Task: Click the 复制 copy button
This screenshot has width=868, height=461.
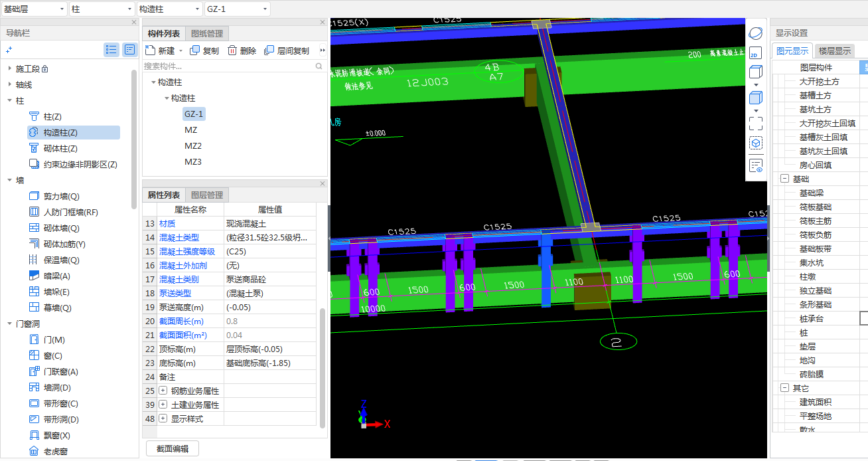Action: point(204,50)
